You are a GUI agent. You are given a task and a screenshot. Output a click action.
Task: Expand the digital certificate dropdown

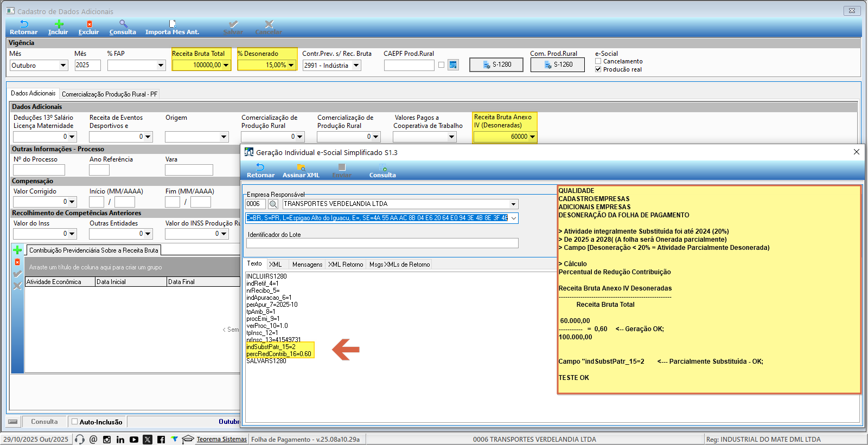(514, 218)
